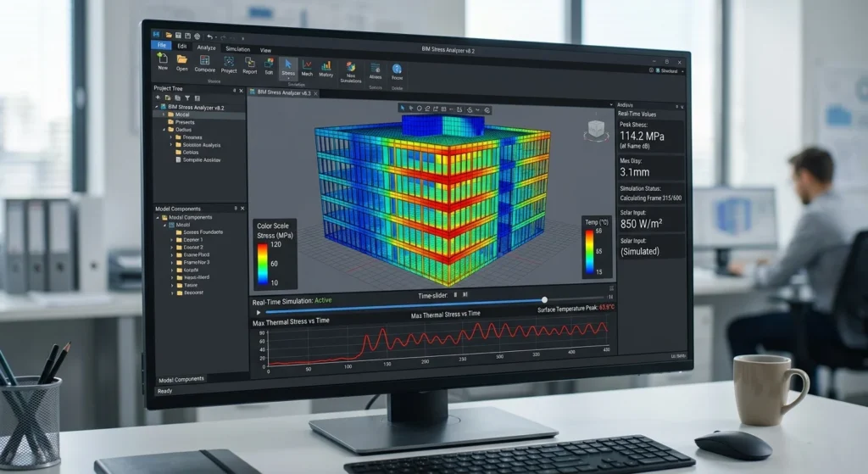Select the pointer tool in viewport toolbar

[x=403, y=108]
